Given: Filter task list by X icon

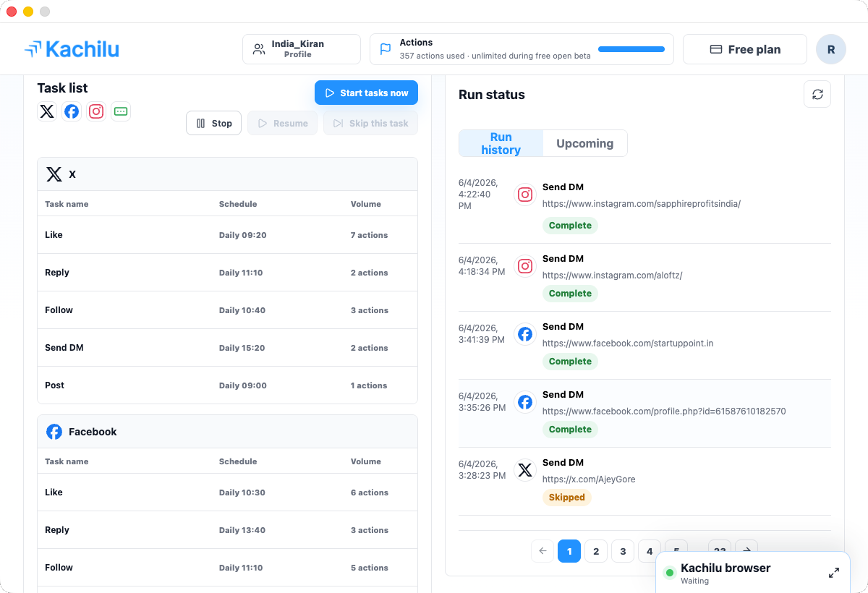Looking at the screenshot, I should tap(47, 111).
